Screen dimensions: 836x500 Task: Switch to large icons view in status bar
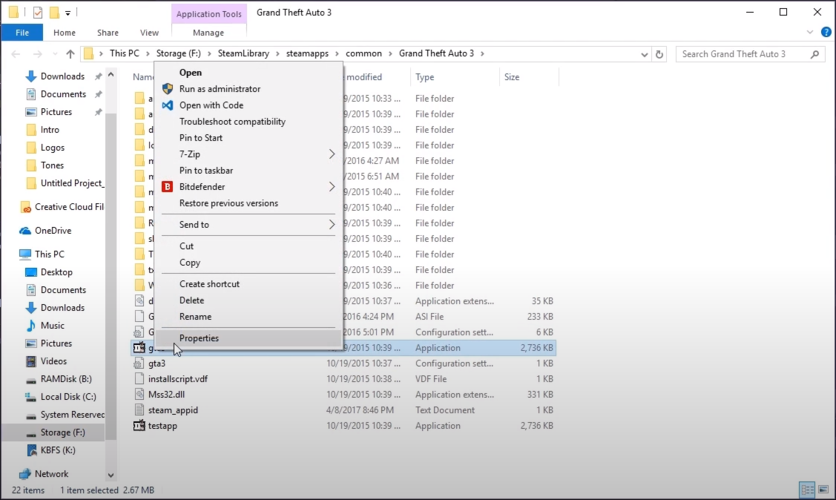pyautogui.click(x=823, y=490)
